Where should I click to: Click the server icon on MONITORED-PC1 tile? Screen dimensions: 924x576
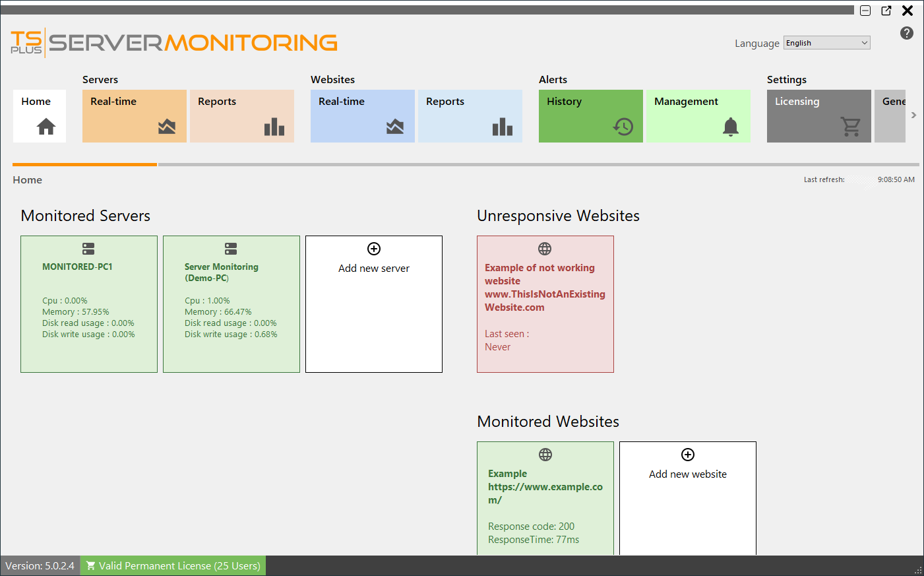pos(88,249)
